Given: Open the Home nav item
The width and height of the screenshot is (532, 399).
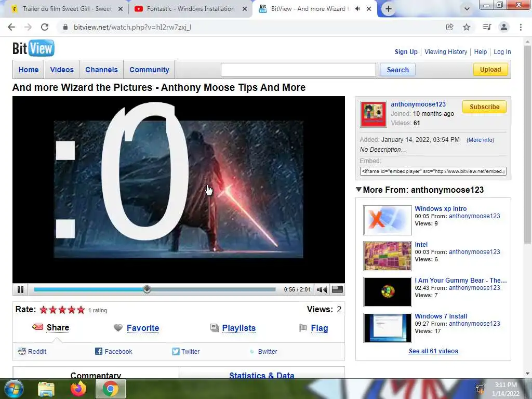Looking at the screenshot, I should click(x=29, y=70).
